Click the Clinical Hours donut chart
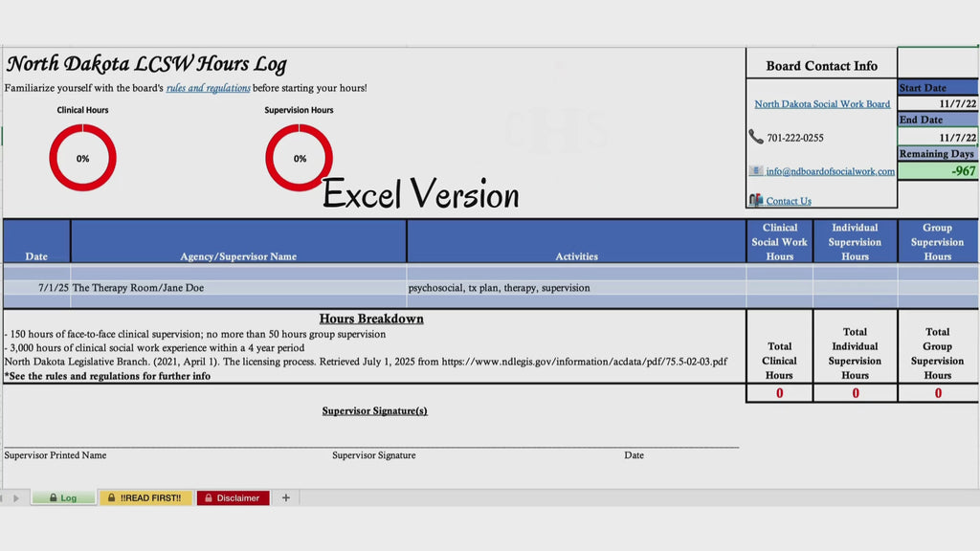The width and height of the screenshot is (980, 551). 82,158
